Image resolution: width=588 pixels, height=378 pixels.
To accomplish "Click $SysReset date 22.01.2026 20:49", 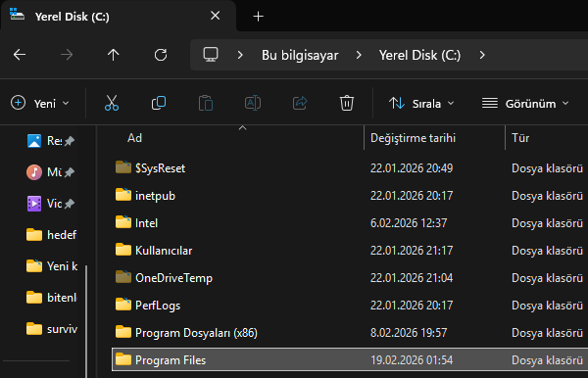I will [x=412, y=168].
